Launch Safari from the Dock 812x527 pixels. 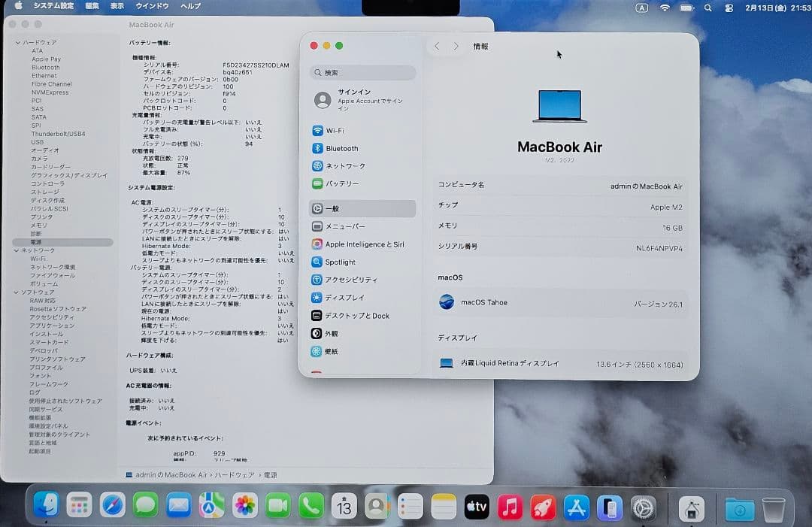[x=111, y=506]
